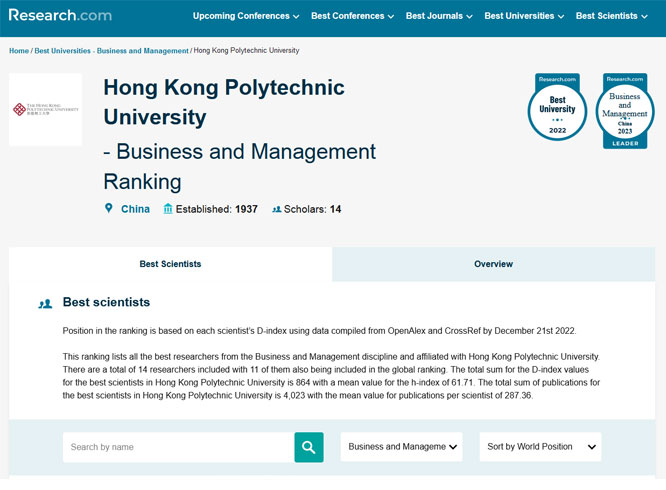Image resolution: width=666 pixels, height=490 pixels.
Task: Click the scholars people icon
Action: (276, 210)
